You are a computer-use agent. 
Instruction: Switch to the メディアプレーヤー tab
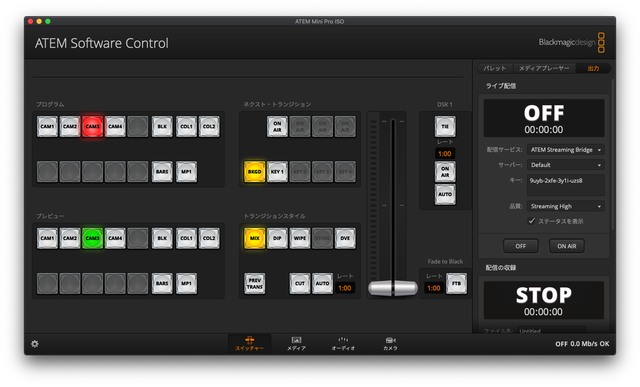pyautogui.click(x=544, y=68)
